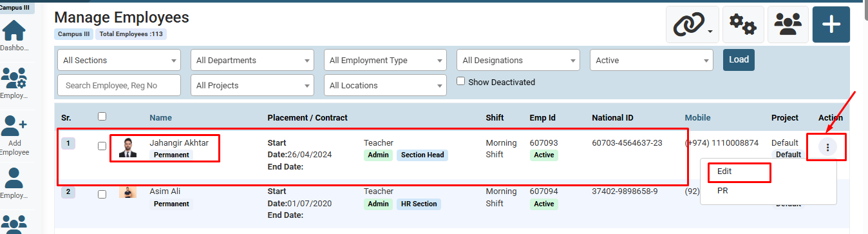Click National ID 37402-9898658-9
Screen dimensions: 868x234
point(624,191)
